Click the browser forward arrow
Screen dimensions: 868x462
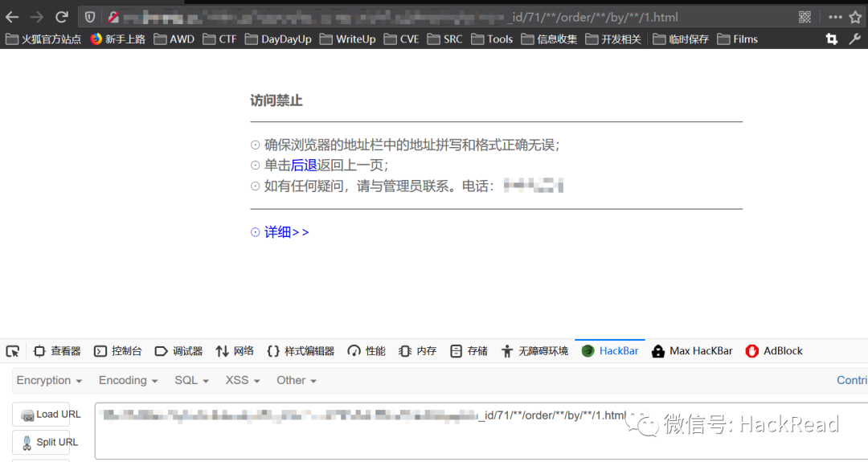36,17
